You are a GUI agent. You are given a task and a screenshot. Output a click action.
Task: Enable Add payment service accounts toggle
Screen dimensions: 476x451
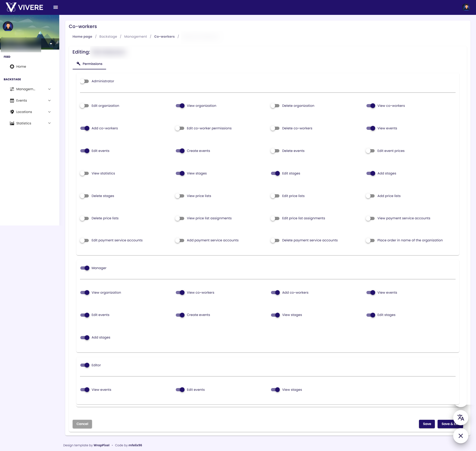pyautogui.click(x=180, y=240)
